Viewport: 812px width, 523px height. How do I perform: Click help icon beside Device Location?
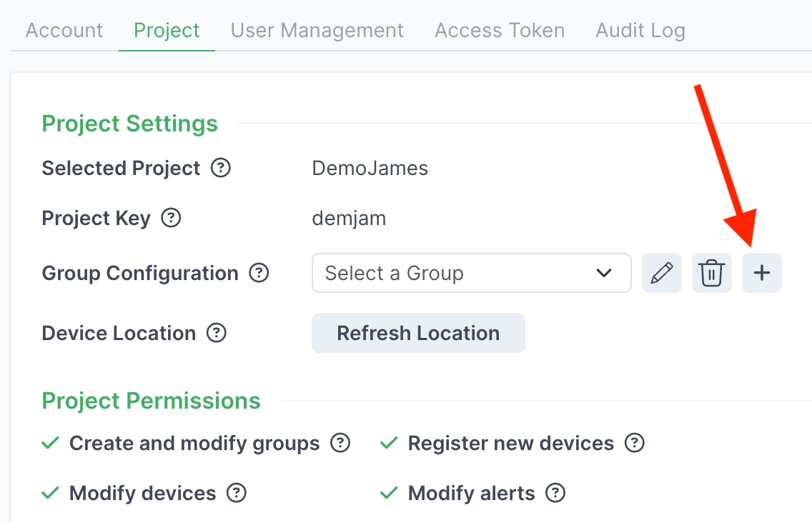[217, 333]
